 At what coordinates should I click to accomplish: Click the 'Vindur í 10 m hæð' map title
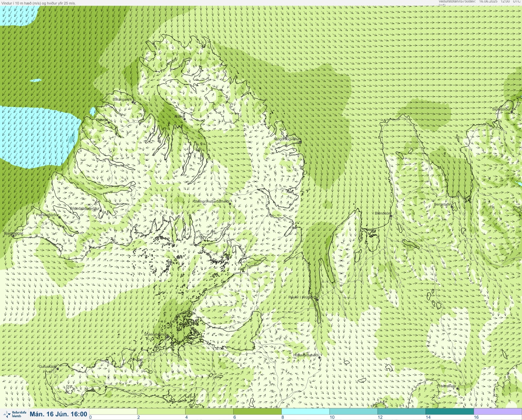click(38, 3)
